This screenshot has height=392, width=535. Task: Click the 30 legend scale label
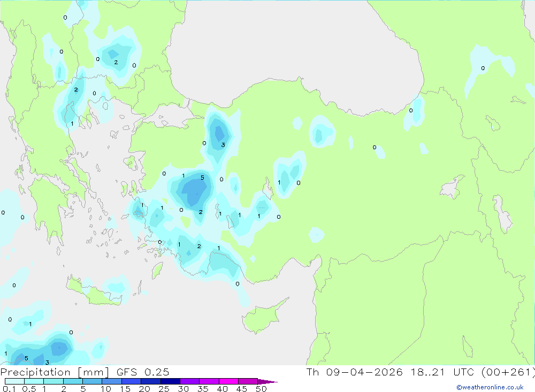183,389
